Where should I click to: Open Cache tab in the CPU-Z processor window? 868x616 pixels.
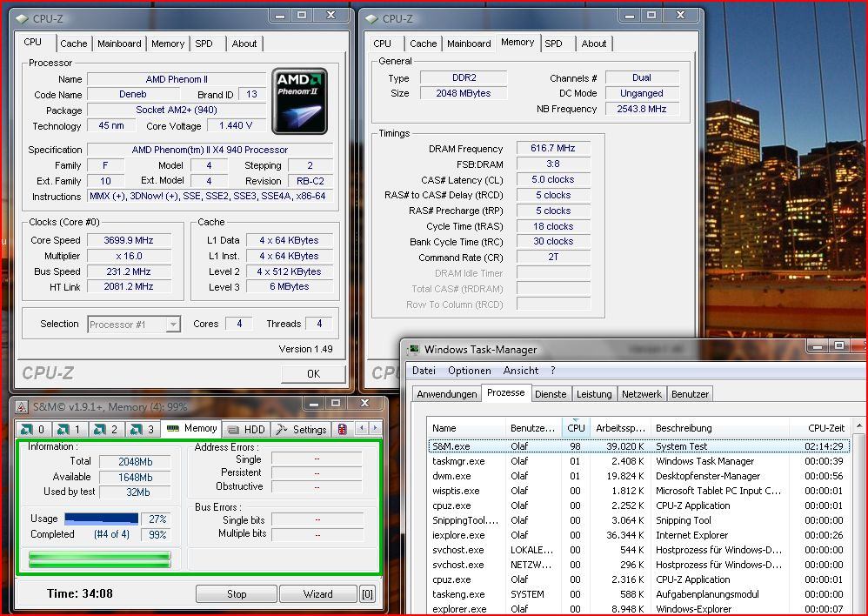click(x=74, y=44)
